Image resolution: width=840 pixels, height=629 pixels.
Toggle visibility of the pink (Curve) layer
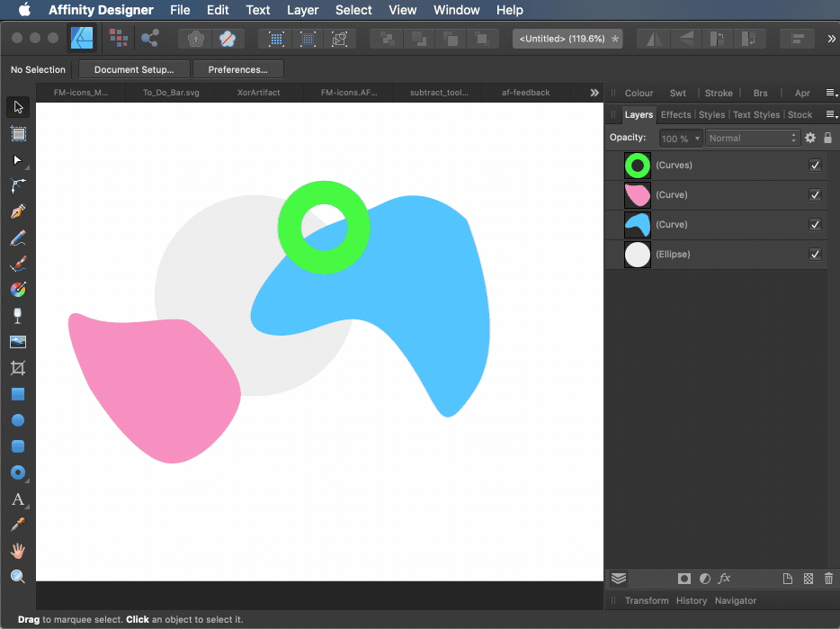815,195
